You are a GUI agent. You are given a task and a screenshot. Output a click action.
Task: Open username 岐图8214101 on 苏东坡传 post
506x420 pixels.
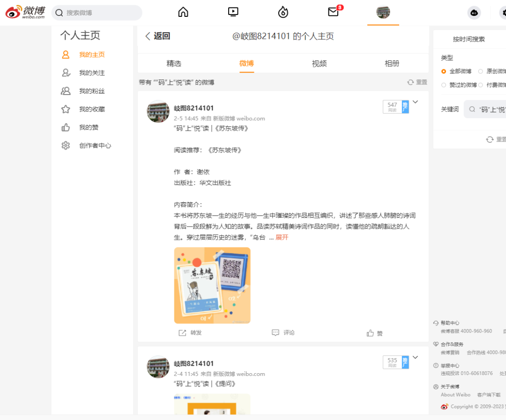[193, 108]
